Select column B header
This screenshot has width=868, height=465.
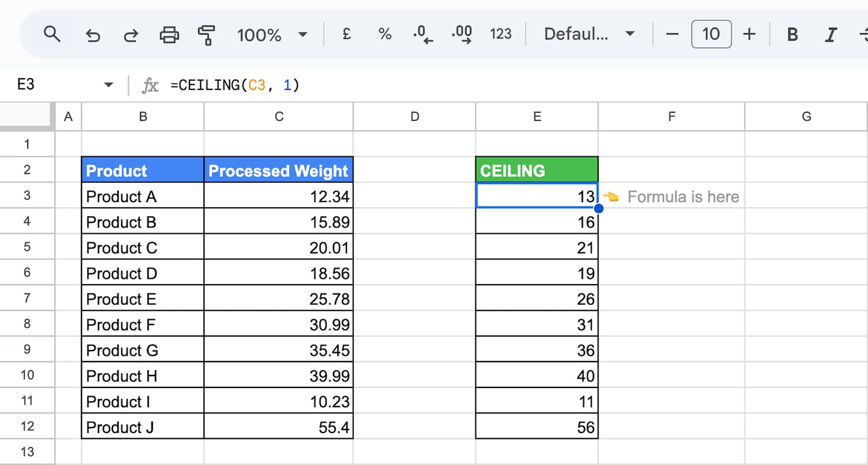(x=143, y=117)
